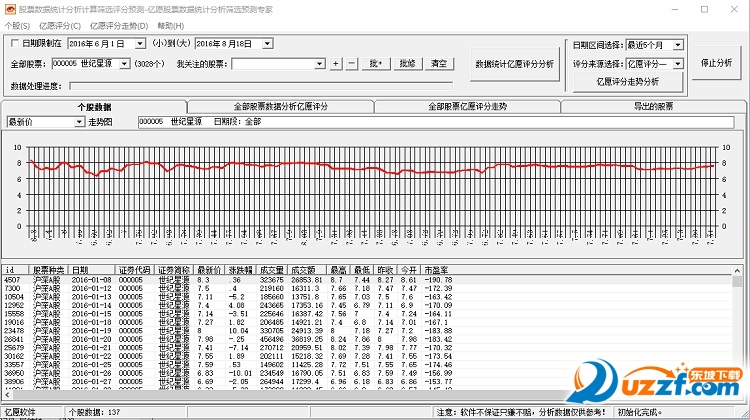Open the start date dropdown 2016年6月1日
Viewport: 750px width, 420px height.
tap(140, 44)
